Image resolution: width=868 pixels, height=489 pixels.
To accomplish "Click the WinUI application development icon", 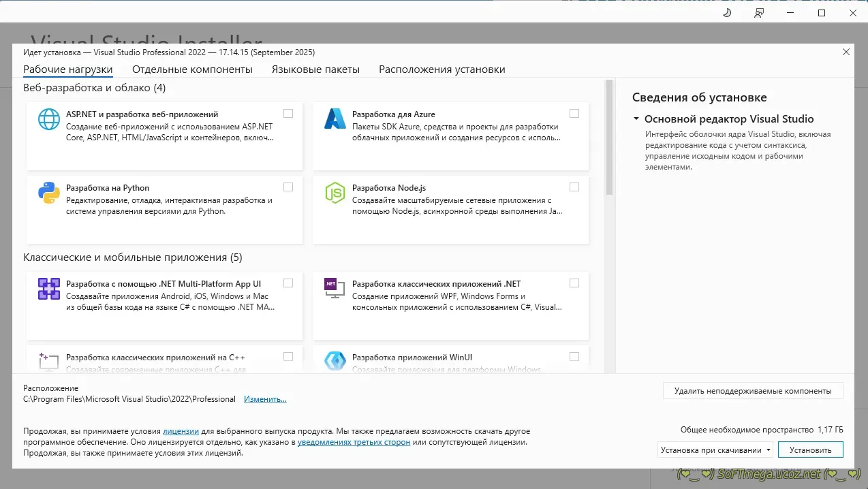I will [335, 361].
